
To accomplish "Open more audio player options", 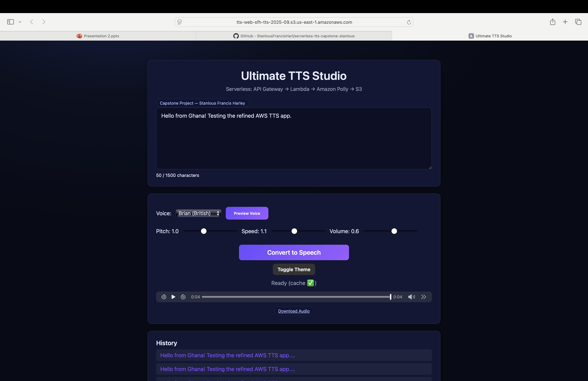I will coord(423,297).
